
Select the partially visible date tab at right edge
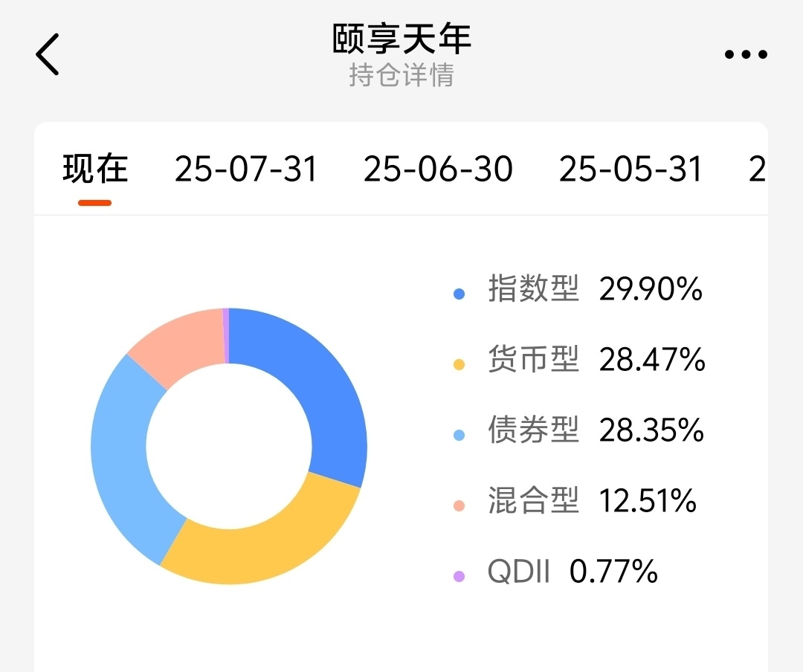pyautogui.click(x=758, y=169)
